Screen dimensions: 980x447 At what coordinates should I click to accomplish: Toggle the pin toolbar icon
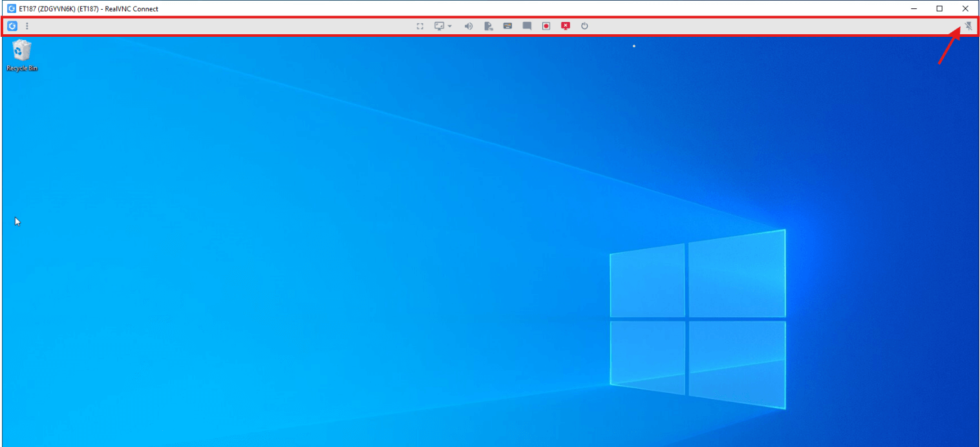968,26
